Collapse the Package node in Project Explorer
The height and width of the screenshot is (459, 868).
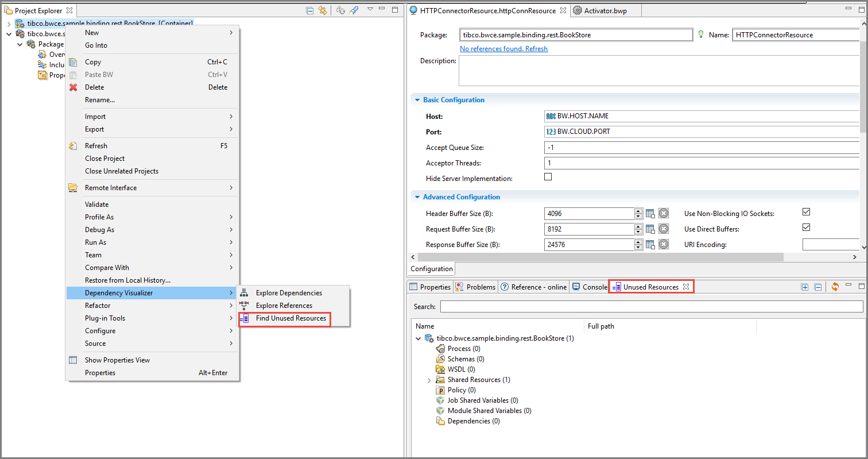(x=19, y=44)
